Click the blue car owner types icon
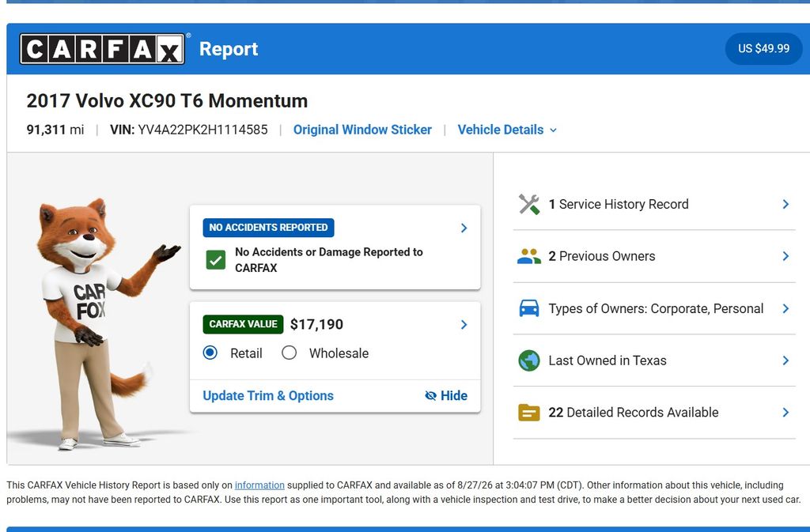The width and height of the screenshot is (810, 532). pos(529,308)
